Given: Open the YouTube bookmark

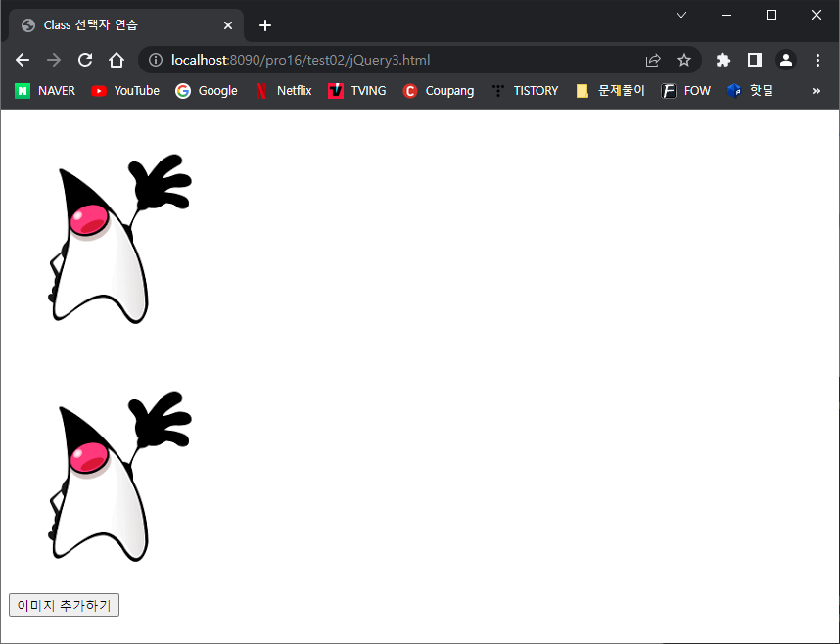Looking at the screenshot, I should point(125,91).
